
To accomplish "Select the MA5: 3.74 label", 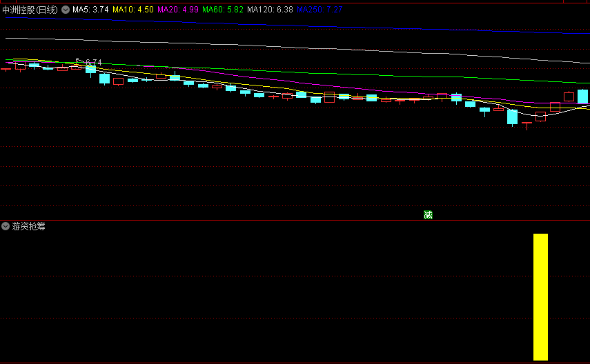I will click(x=90, y=10).
